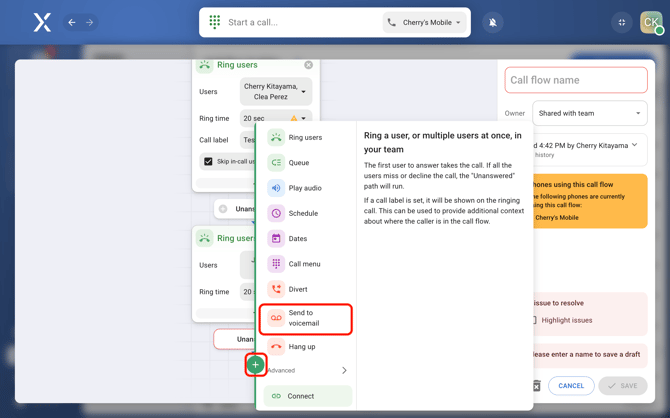
Task: Select Send to voicemail
Action: [x=306, y=318]
